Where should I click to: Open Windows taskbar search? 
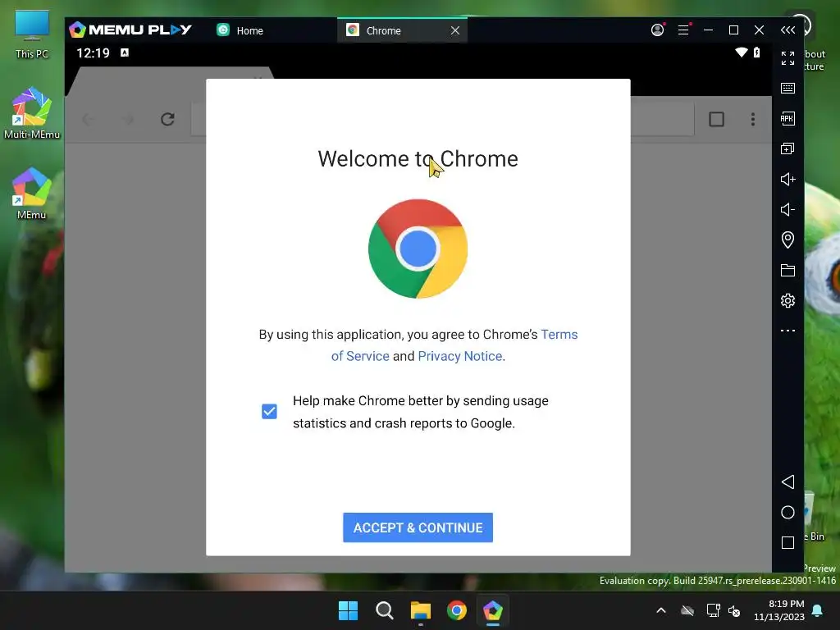384,610
